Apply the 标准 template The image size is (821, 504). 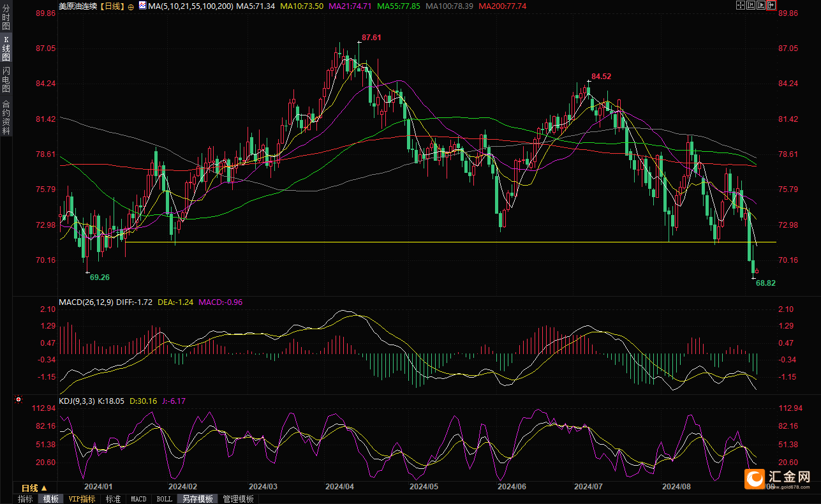coord(113,499)
